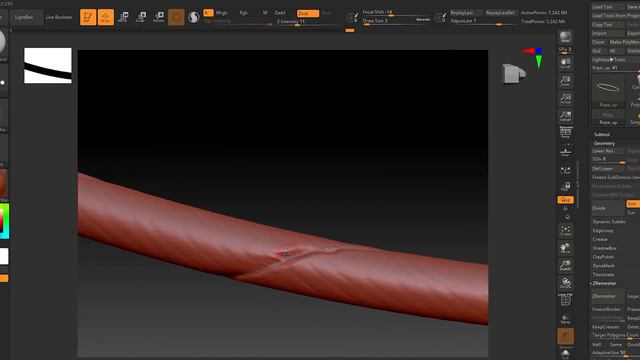The height and width of the screenshot is (360, 640).
Task: Expand the Dynamic Subdiv subsection
Action: (x=609, y=222)
